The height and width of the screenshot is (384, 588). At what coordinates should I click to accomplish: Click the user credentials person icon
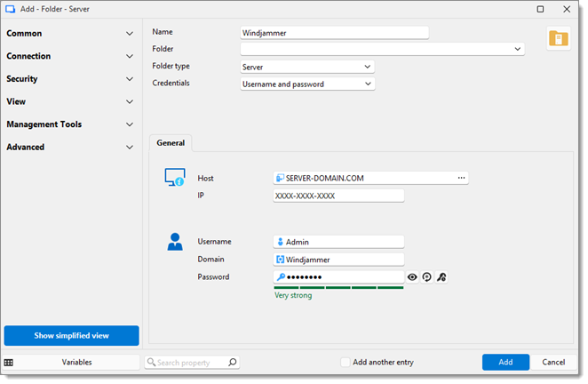[175, 241]
